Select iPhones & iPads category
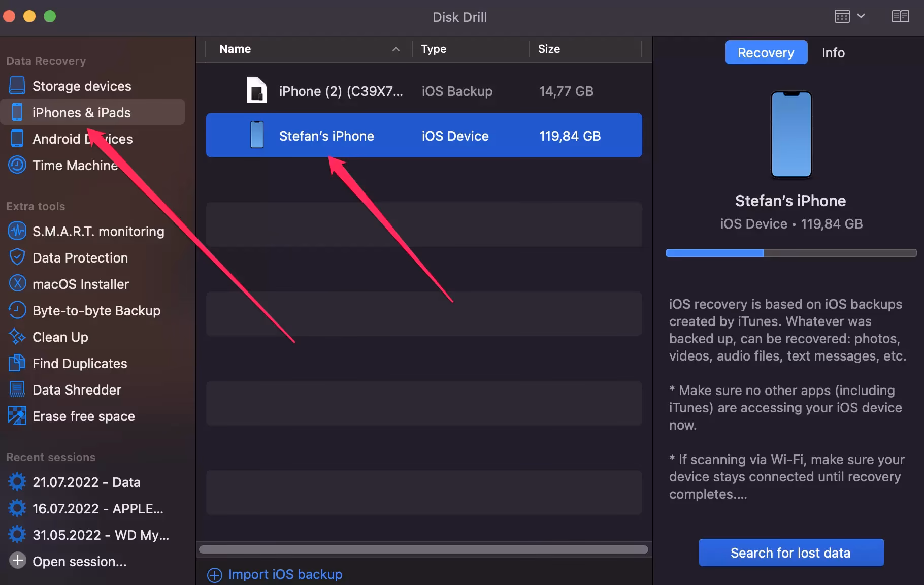 click(81, 112)
